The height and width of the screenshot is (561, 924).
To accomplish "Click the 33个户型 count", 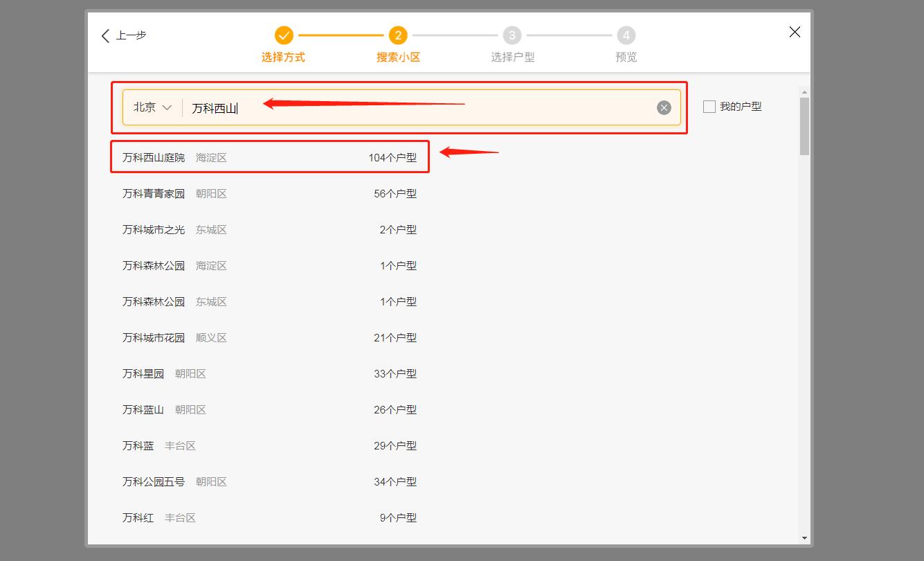I will (x=395, y=374).
